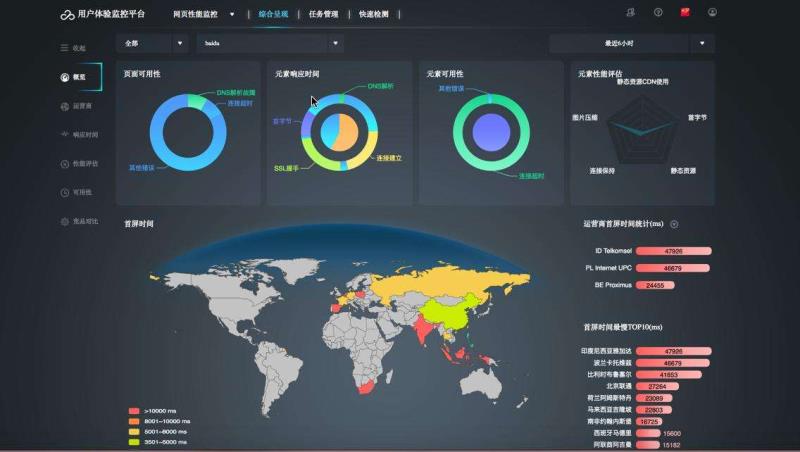This screenshot has height=452, width=800.
Task: Switch to the 任务管理 tab
Action: 323,14
